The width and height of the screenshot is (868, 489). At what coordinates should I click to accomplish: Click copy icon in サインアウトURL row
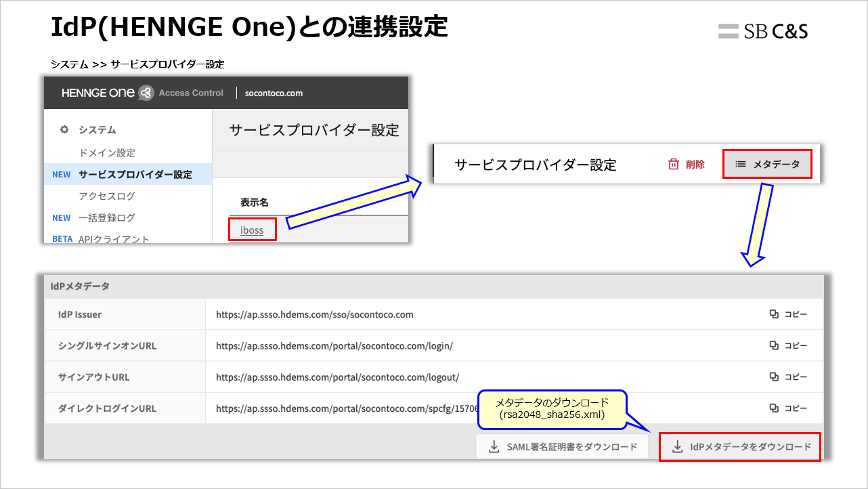[x=775, y=377]
